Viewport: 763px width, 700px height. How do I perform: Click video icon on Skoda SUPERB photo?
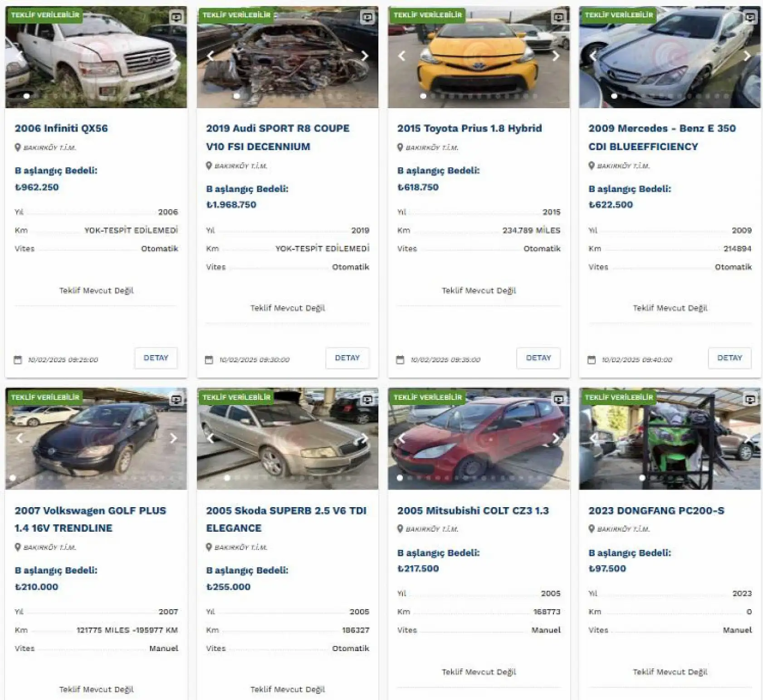tap(367, 400)
